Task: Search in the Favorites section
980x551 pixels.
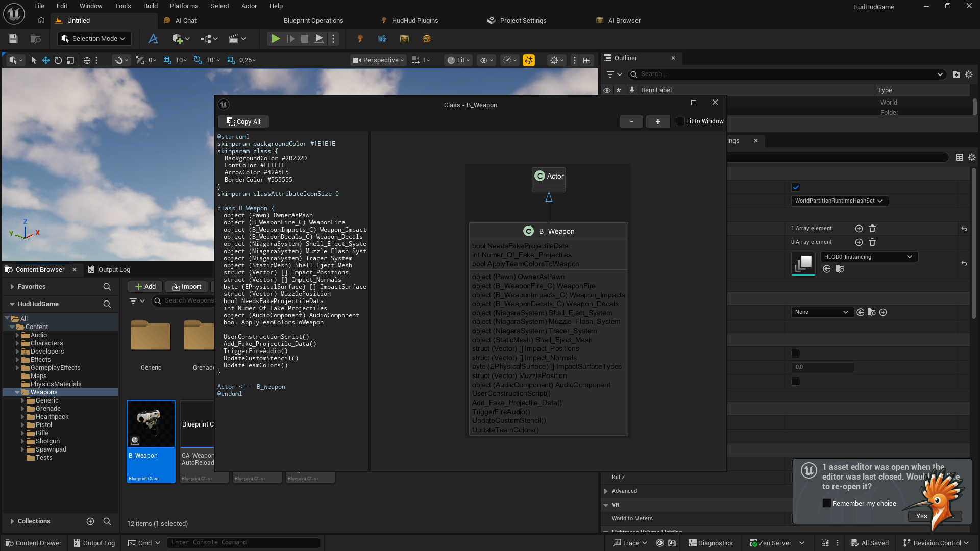Action: (107, 287)
